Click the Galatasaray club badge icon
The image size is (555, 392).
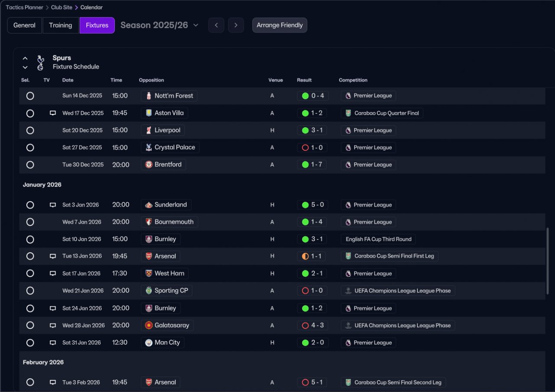pos(149,325)
